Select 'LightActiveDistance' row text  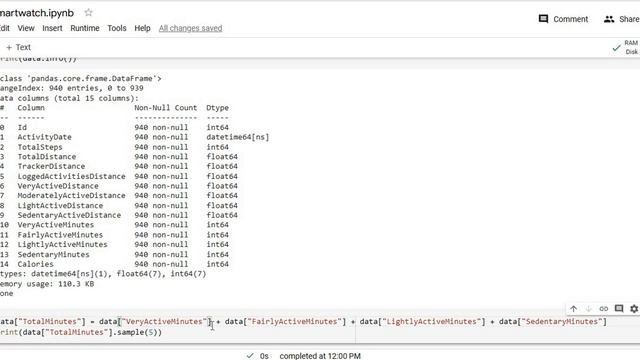pyautogui.click(x=60, y=205)
